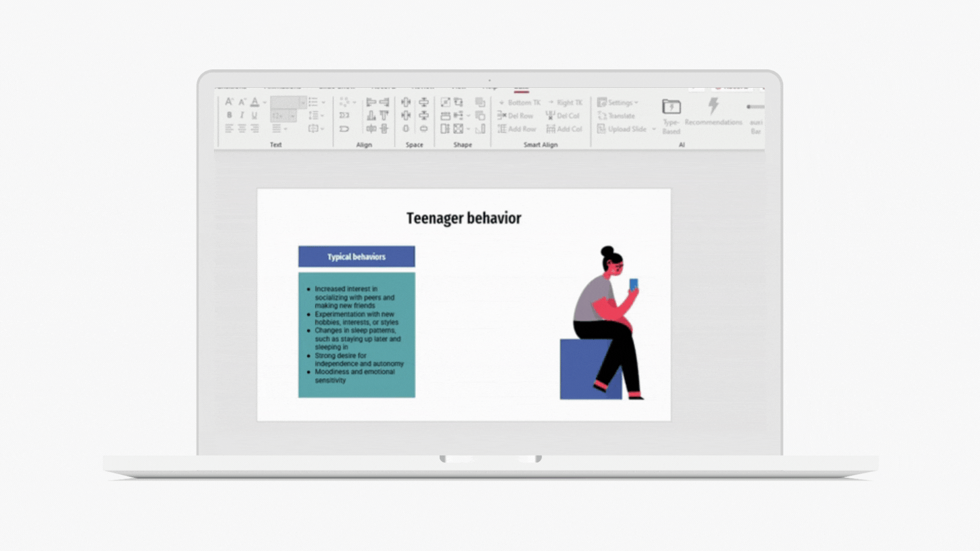Click the Translate button

point(617,116)
